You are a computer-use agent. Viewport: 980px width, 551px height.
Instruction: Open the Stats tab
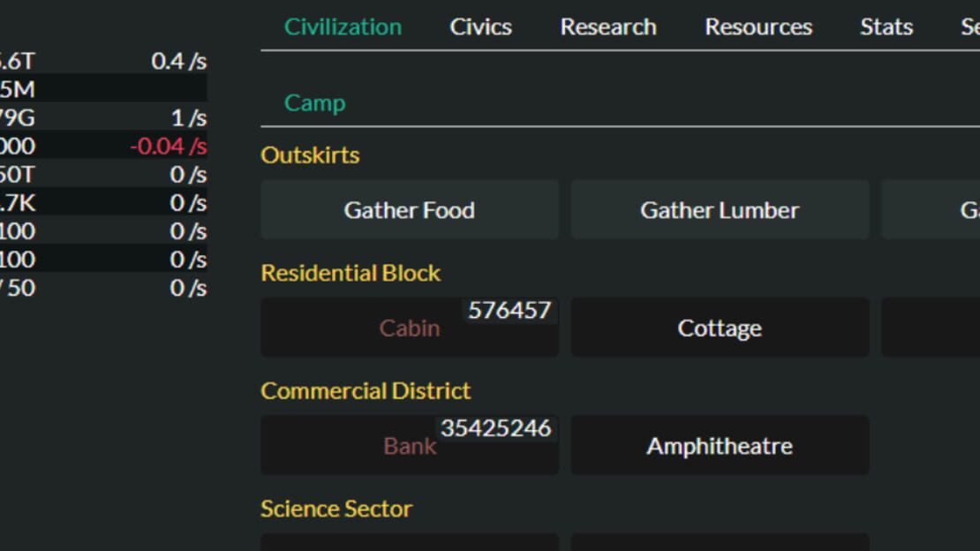point(886,26)
